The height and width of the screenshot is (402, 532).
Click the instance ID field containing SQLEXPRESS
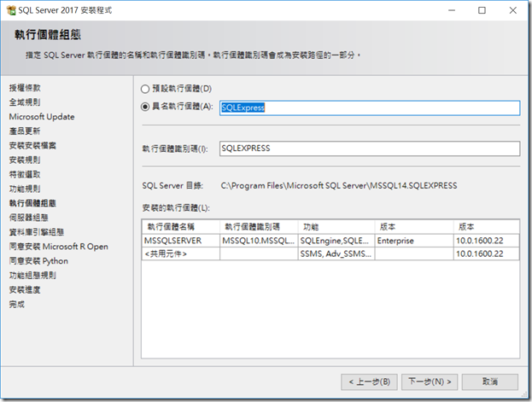370,149
